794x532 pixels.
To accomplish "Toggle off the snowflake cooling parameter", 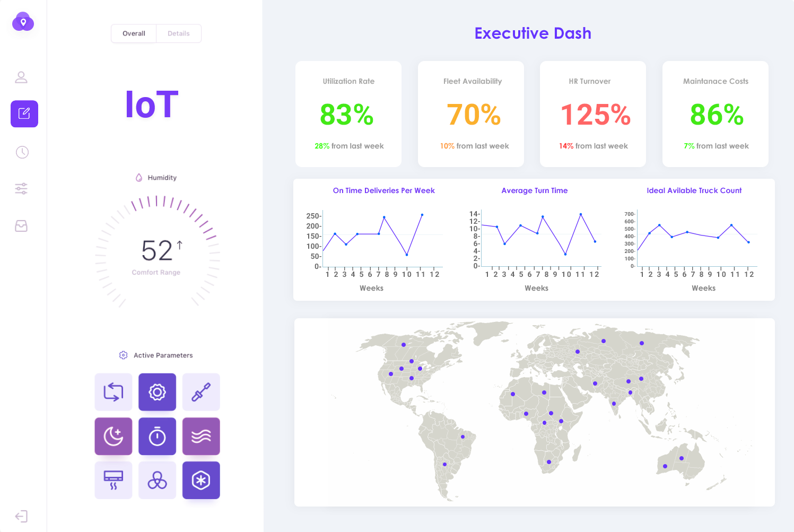I will [201, 480].
